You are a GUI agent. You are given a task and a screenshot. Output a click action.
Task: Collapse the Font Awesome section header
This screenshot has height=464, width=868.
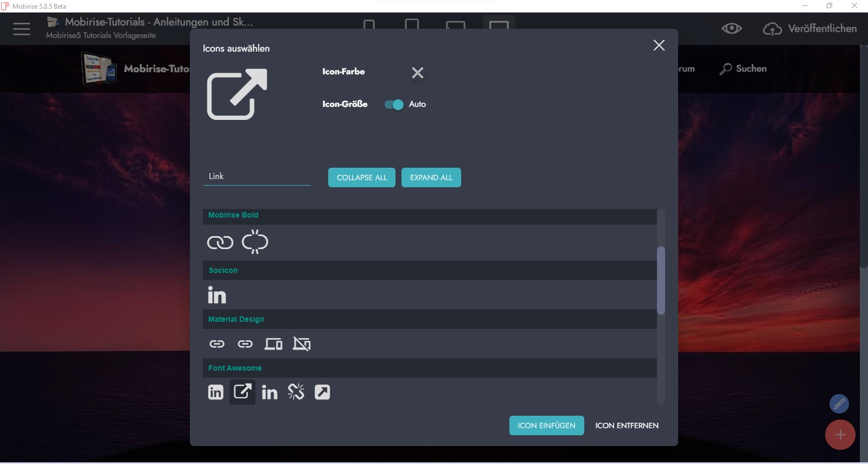235,368
